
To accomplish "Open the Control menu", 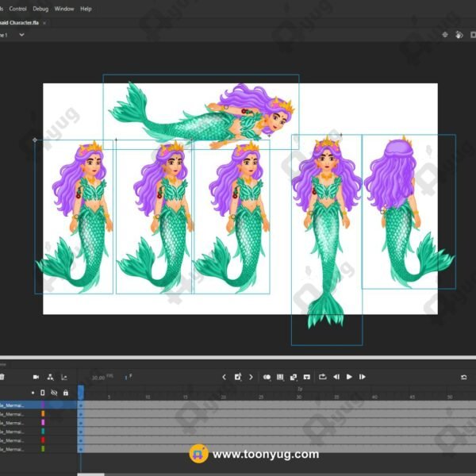I will (x=17, y=9).
